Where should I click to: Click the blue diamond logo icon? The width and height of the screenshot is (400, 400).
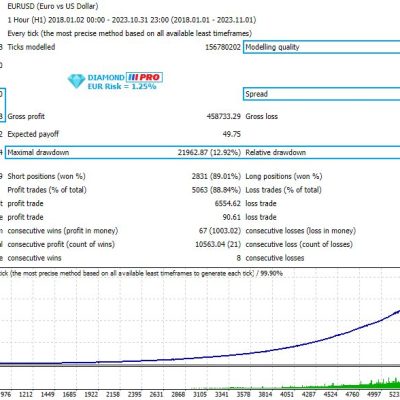[x=76, y=81]
